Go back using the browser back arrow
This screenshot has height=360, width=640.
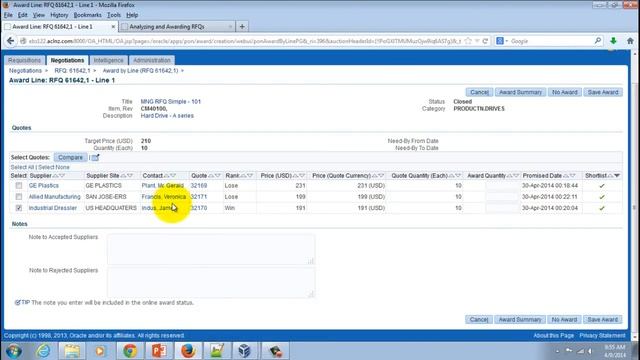11,41
